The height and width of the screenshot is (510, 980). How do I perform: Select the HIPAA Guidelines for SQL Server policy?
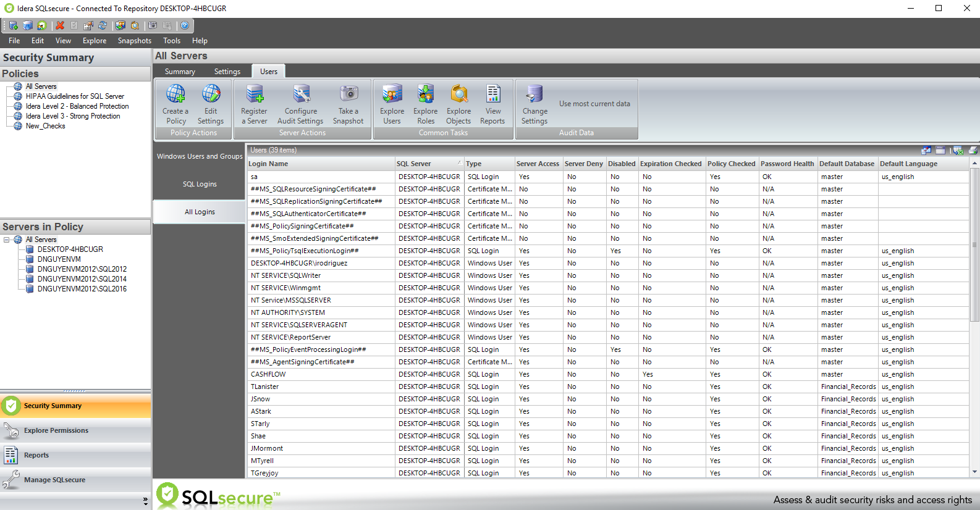pos(75,96)
